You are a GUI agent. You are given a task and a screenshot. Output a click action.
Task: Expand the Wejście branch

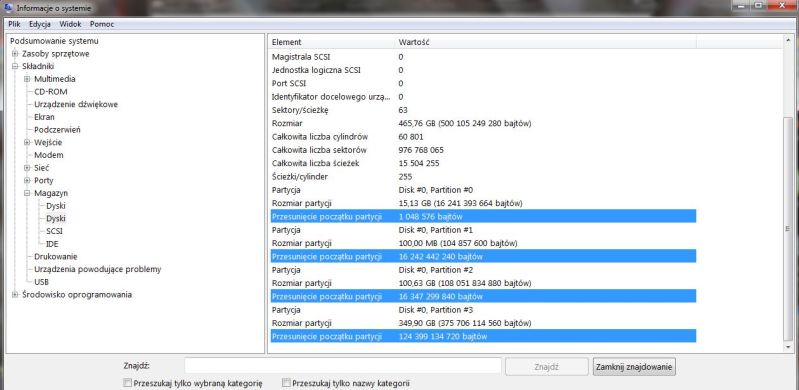coord(27,142)
